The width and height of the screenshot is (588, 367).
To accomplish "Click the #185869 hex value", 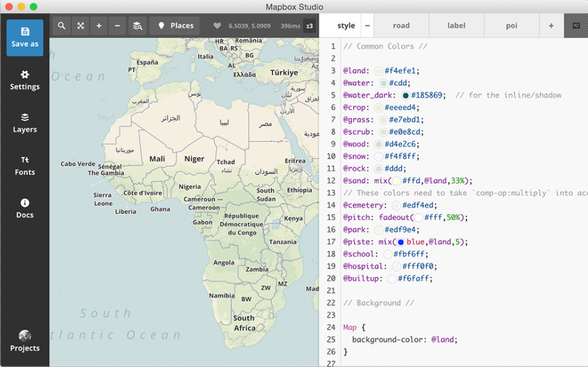I will (x=427, y=95).
